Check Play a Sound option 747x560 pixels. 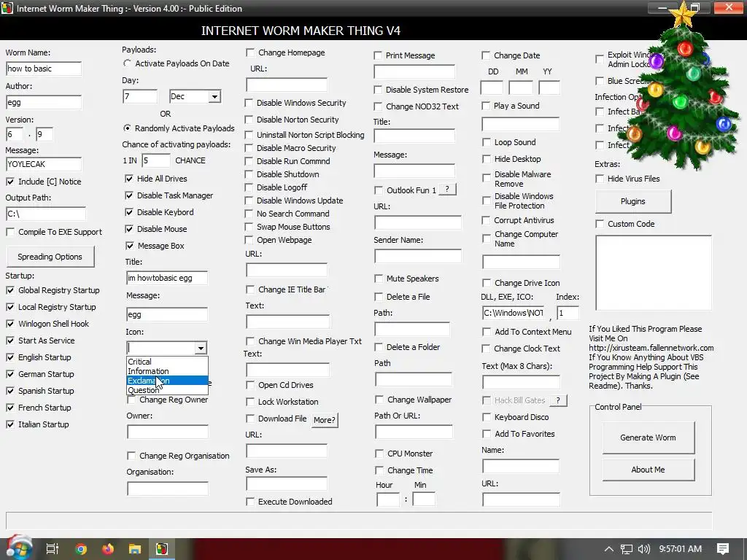coord(486,106)
